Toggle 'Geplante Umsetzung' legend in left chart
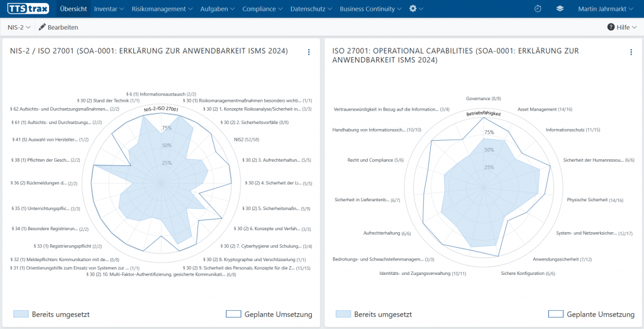The height and width of the screenshot is (329, 644). tap(233, 314)
